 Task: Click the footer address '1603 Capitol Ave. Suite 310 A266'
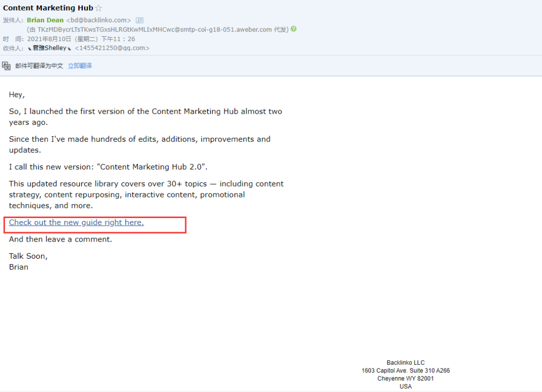(x=406, y=370)
